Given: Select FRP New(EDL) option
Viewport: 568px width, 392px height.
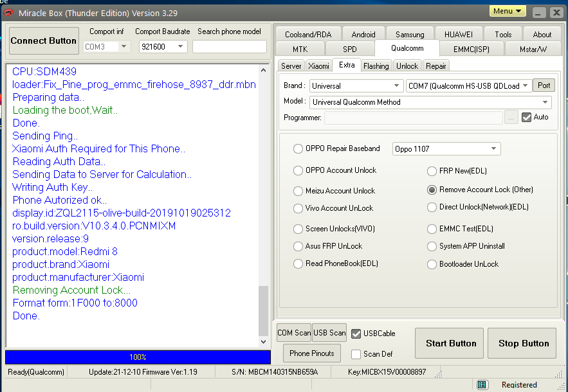Looking at the screenshot, I should (432, 171).
